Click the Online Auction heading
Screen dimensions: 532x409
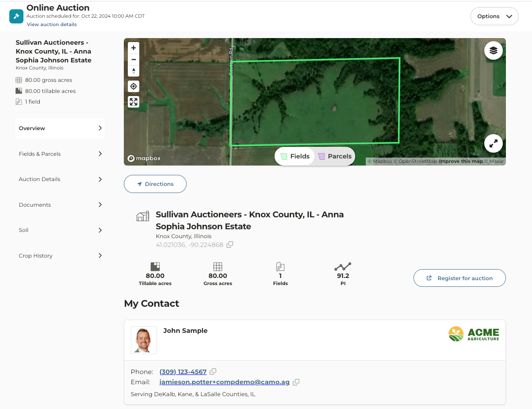coord(58,8)
